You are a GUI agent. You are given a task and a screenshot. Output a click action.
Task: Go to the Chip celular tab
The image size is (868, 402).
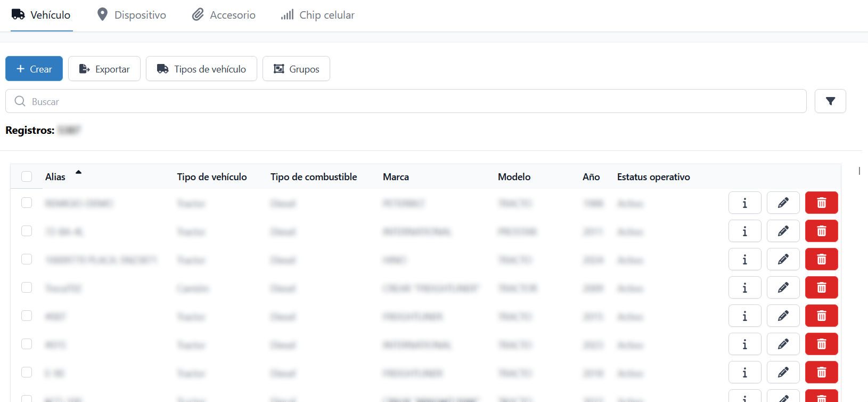pyautogui.click(x=317, y=15)
